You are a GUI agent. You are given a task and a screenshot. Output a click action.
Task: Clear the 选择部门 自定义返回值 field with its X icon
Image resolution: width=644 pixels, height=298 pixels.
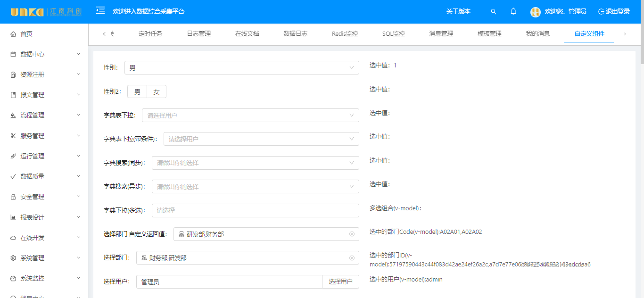(352, 234)
